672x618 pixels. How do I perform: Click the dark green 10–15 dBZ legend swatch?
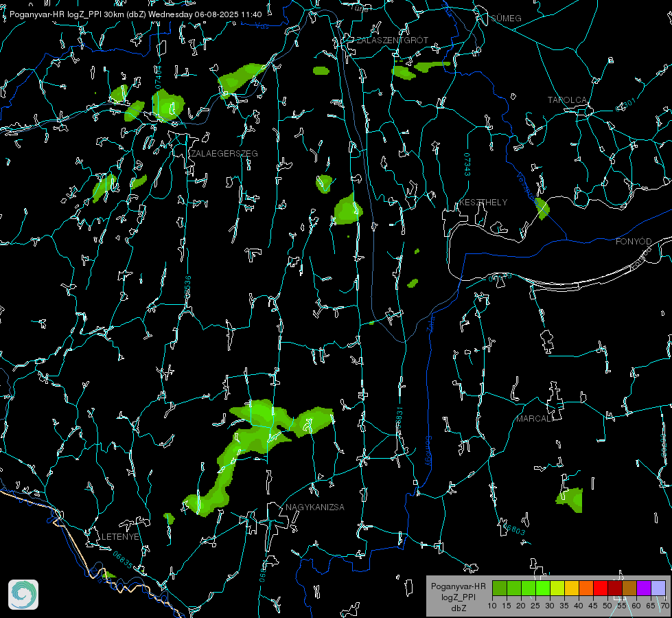pyautogui.click(x=500, y=588)
